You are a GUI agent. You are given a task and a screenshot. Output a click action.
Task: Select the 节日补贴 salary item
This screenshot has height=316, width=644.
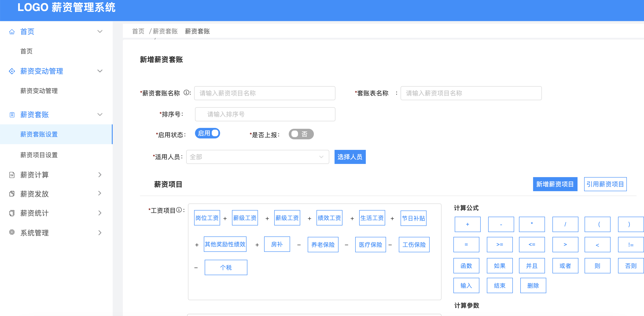(414, 218)
